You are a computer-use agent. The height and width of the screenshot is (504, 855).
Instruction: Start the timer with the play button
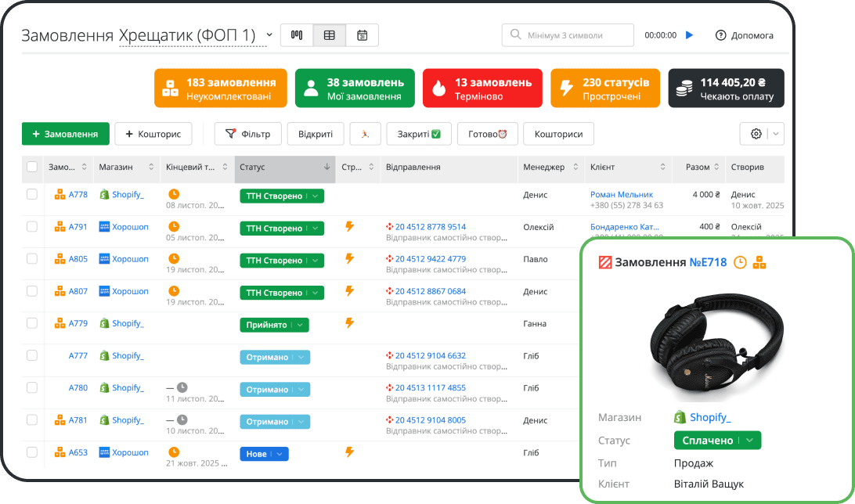tap(688, 35)
